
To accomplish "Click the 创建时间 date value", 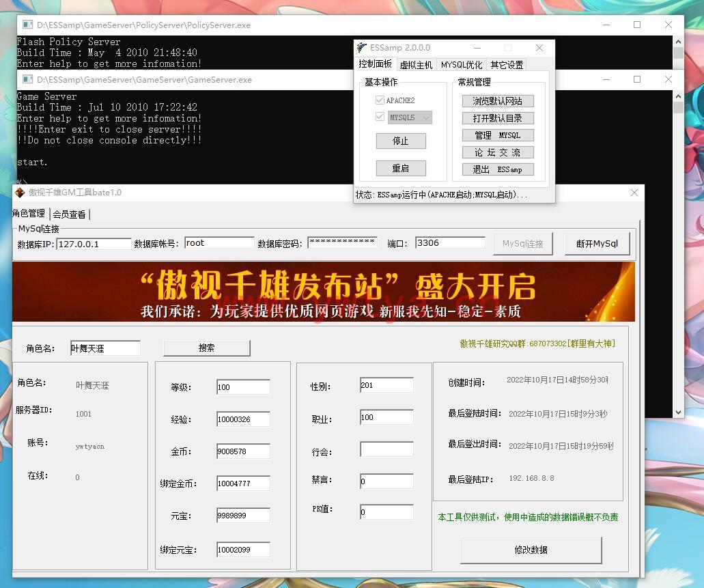I will (558, 380).
